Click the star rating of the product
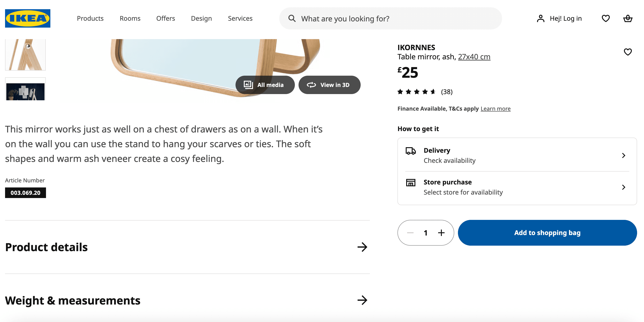 (x=417, y=92)
